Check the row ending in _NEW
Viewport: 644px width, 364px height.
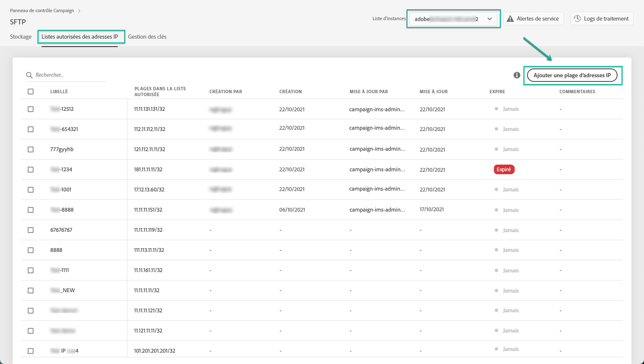tap(31, 291)
